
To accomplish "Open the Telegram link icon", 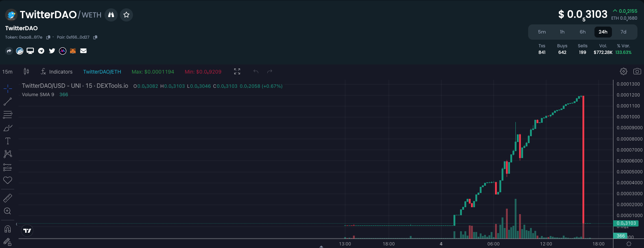I will 41,51.
